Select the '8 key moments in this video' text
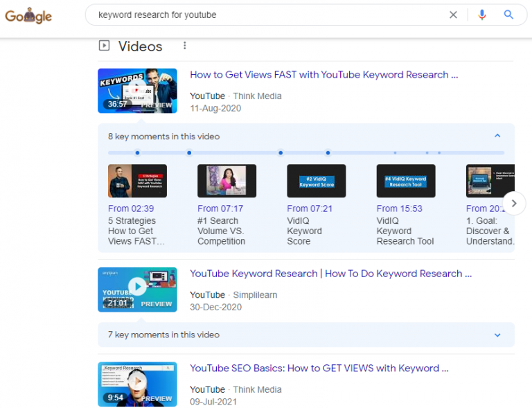The width and height of the screenshot is (532, 408). point(164,136)
